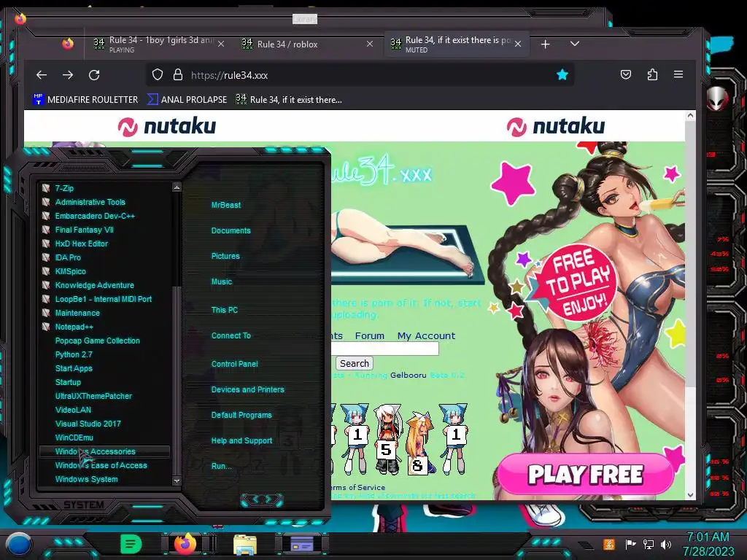This screenshot has width=747, height=560.
Task: Click the Search button on the page
Action: point(355,363)
